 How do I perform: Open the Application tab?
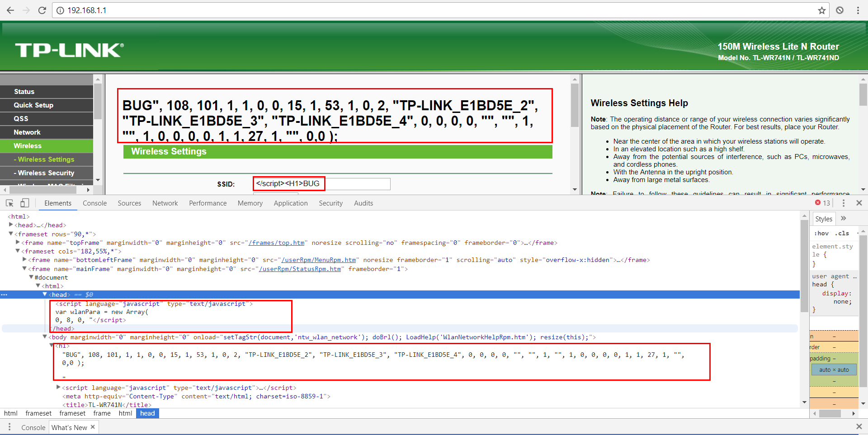tap(291, 203)
